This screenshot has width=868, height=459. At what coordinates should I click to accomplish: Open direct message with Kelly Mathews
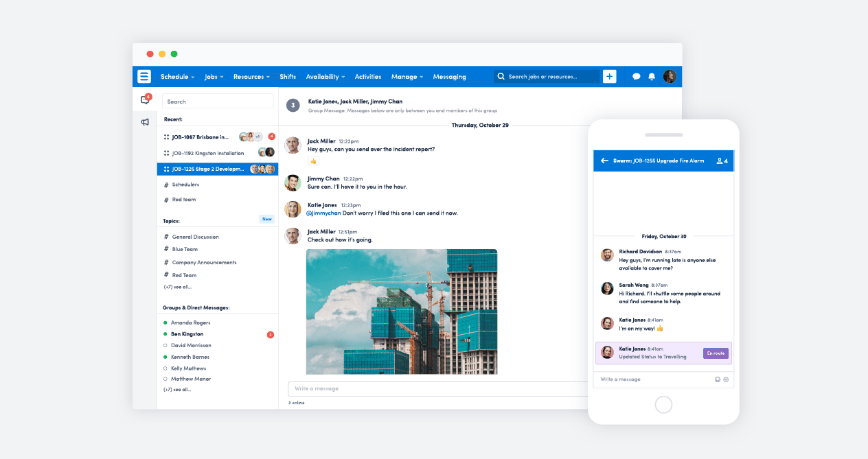point(185,368)
